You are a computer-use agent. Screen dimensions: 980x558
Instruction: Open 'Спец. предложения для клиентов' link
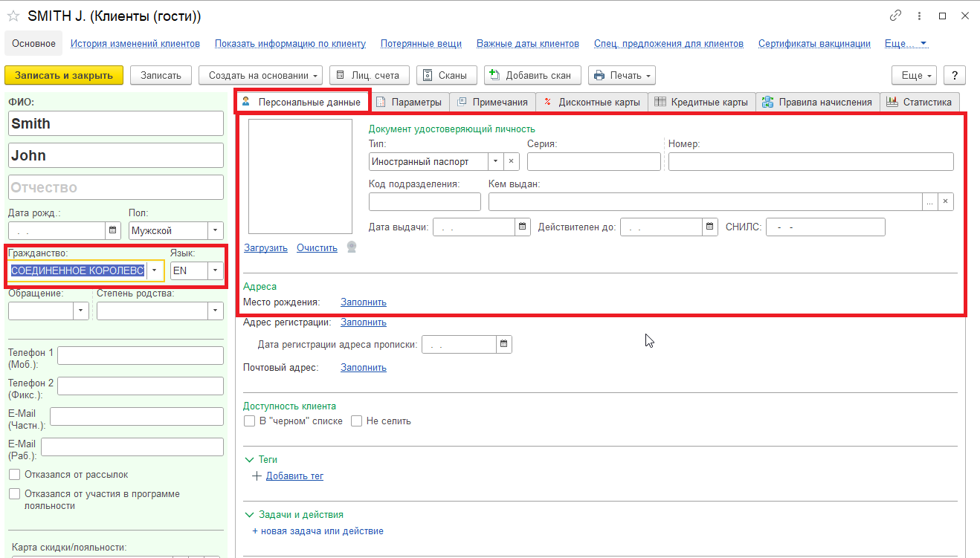point(668,44)
